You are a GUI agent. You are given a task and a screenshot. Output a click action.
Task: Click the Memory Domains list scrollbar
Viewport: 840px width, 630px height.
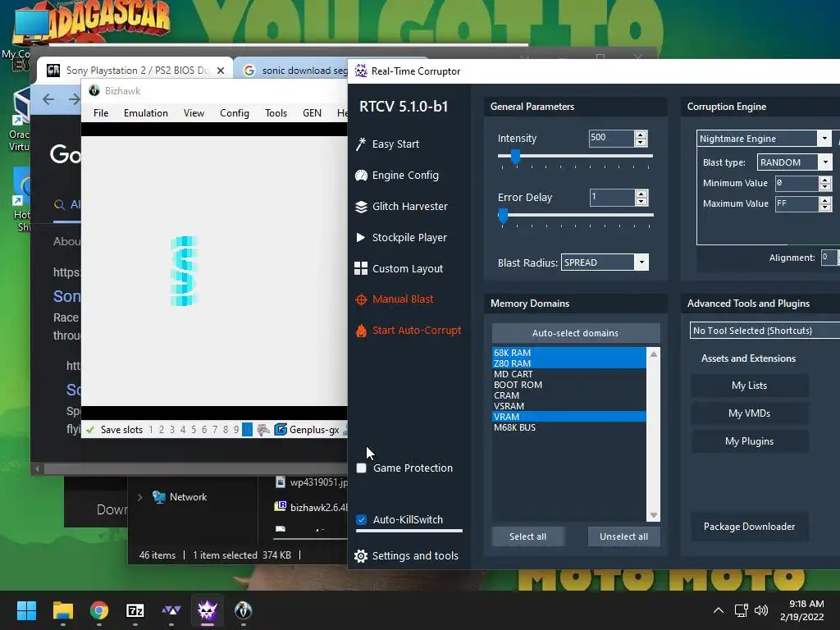(654, 434)
